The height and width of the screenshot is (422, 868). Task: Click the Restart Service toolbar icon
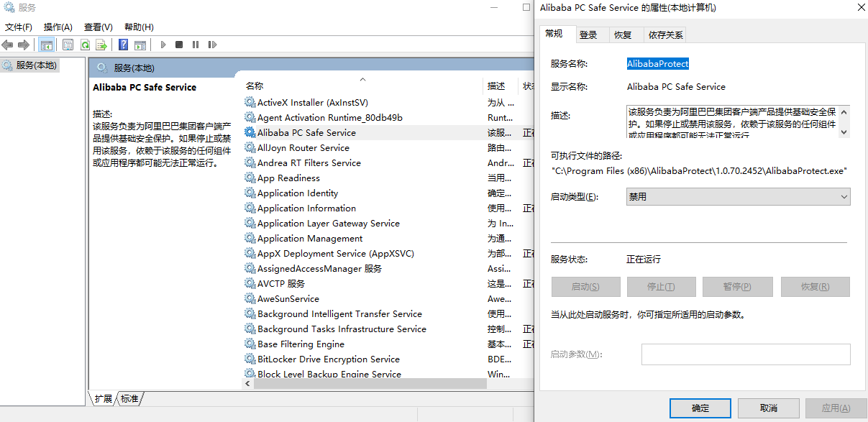pos(212,45)
